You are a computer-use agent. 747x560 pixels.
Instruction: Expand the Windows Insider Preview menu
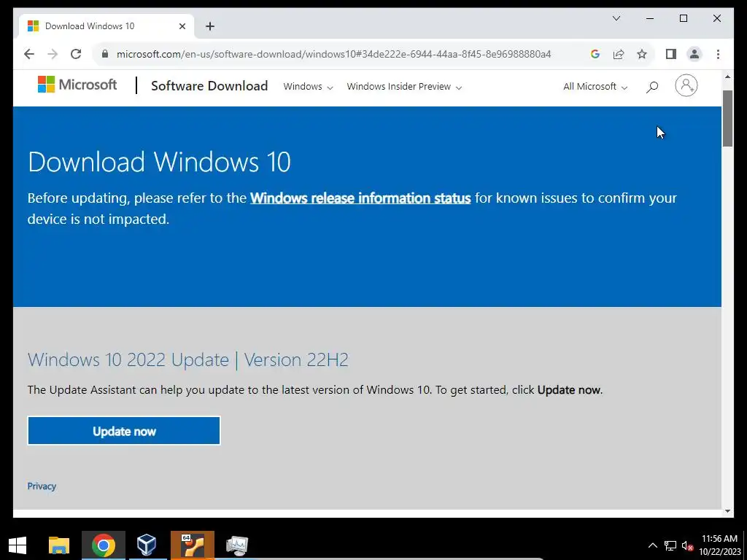click(x=404, y=86)
